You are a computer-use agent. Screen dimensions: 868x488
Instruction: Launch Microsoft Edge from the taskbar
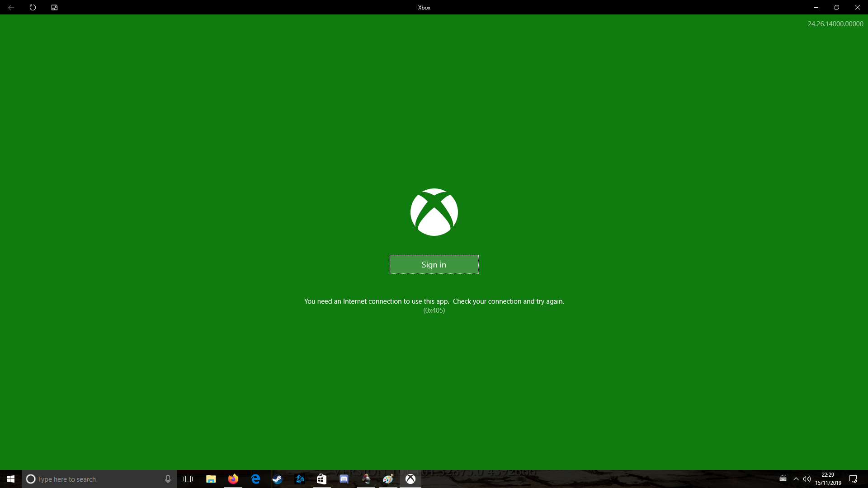pos(255,479)
